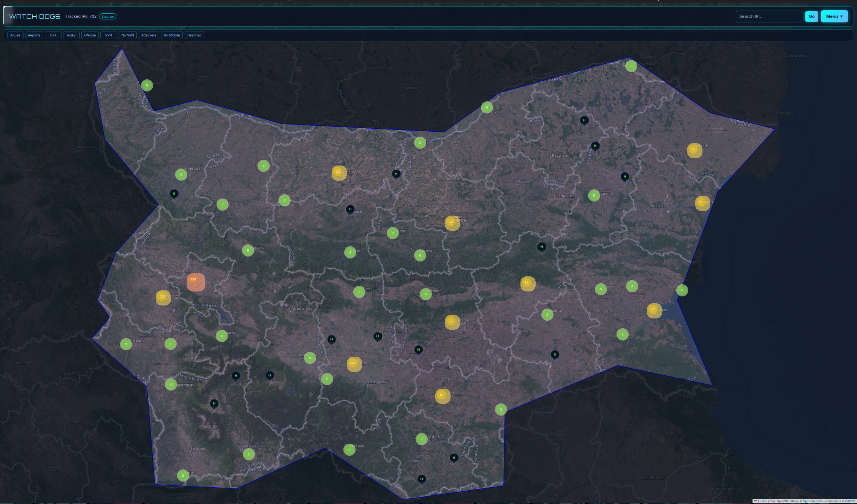
Task: Click the H marker near Smolyan
Action: (x=422, y=479)
